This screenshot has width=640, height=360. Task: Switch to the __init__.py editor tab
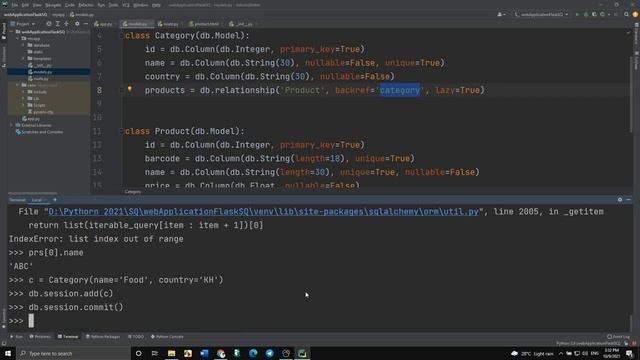click(x=242, y=24)
